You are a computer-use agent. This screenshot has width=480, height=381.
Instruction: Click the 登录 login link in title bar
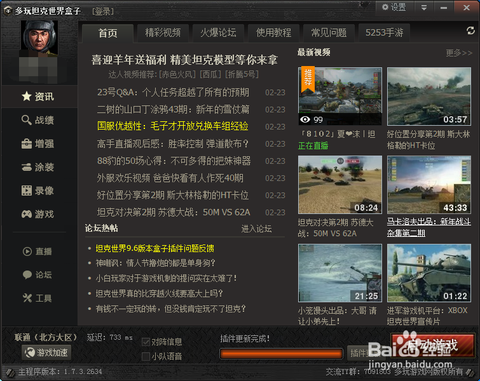pyautogui.click(x=103, y=12)
